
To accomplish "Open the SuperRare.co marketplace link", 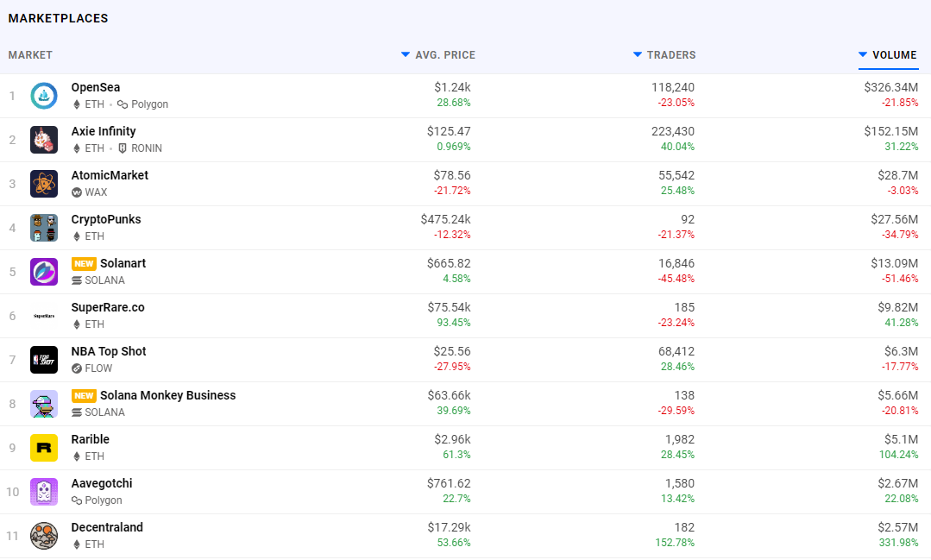I will click(108, 307).
